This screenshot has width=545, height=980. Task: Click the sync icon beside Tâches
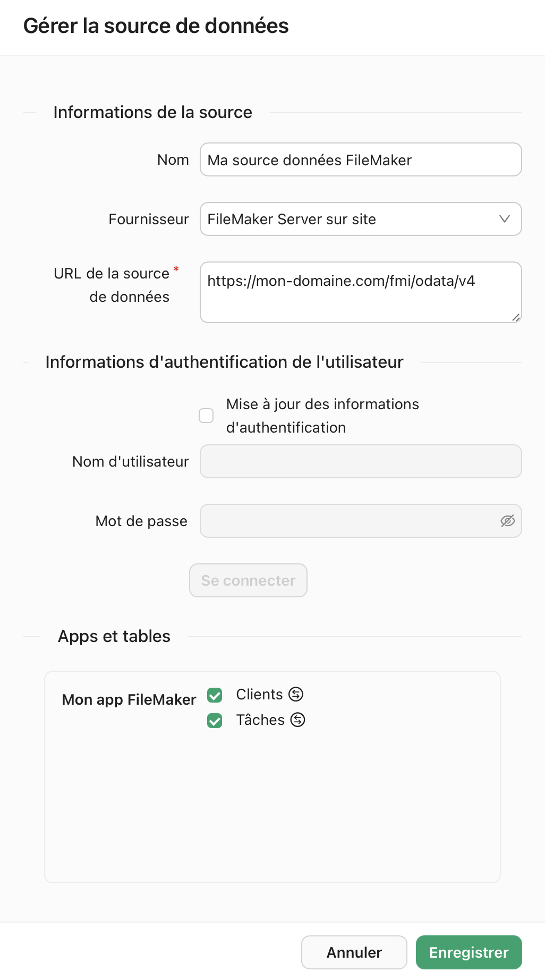(x=298, y=720)
